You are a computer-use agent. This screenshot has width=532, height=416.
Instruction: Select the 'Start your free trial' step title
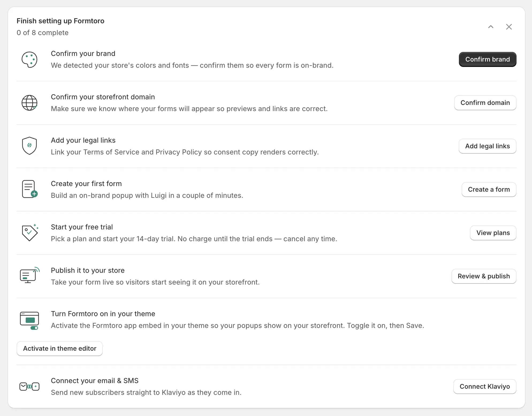pos(82,227)
